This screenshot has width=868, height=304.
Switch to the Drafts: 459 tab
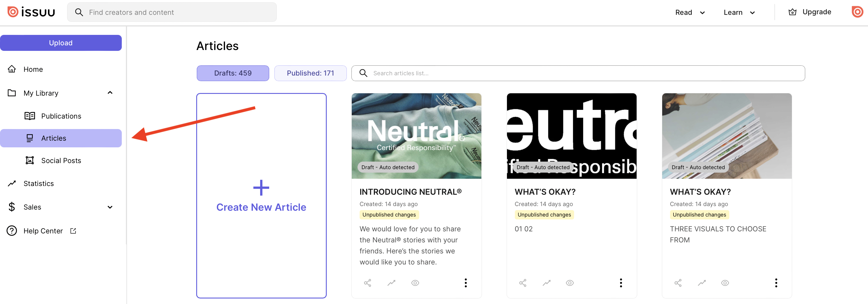[233, 73]
